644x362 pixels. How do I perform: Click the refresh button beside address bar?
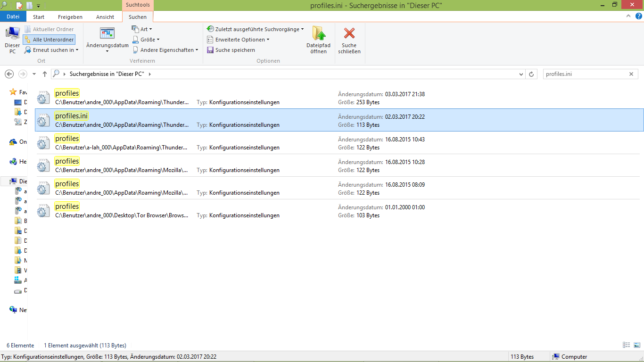click(x=532, y=74)
